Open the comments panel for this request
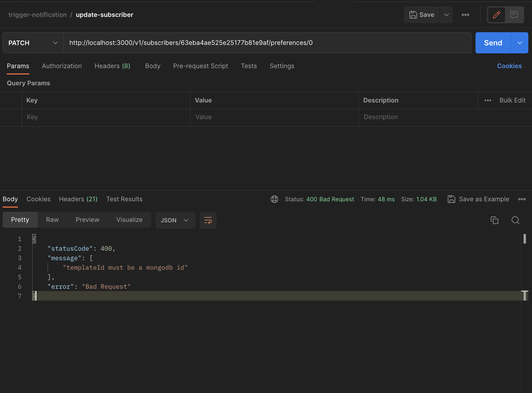532x393 pixels. [514, 15]
